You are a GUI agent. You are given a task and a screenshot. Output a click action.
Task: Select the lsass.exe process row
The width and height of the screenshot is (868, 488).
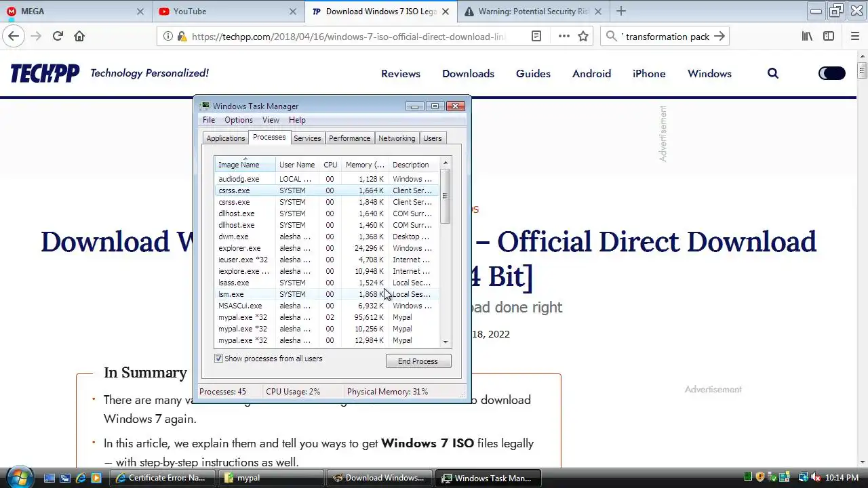click(x=327, y=283)
